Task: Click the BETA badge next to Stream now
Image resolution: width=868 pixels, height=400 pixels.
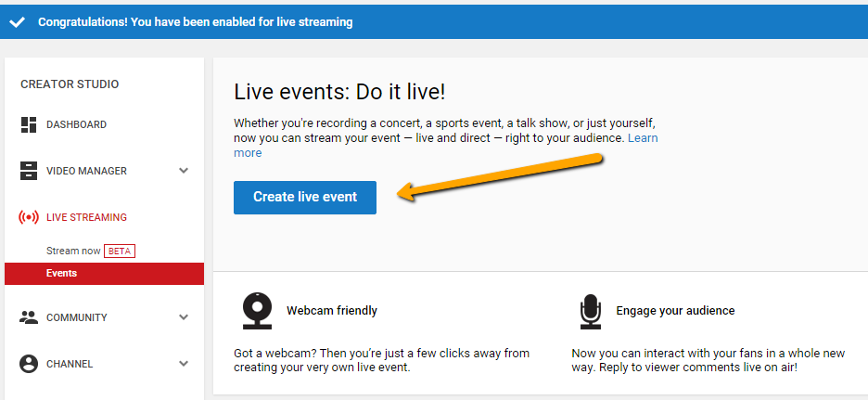Action: pyautogui.click(x=120, y=251)
